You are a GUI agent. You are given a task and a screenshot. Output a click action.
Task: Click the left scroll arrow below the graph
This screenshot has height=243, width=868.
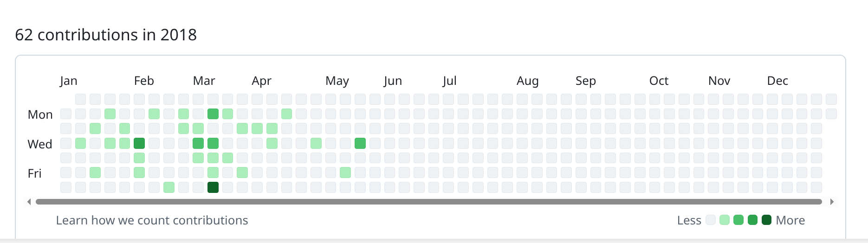tap(29, 202)
